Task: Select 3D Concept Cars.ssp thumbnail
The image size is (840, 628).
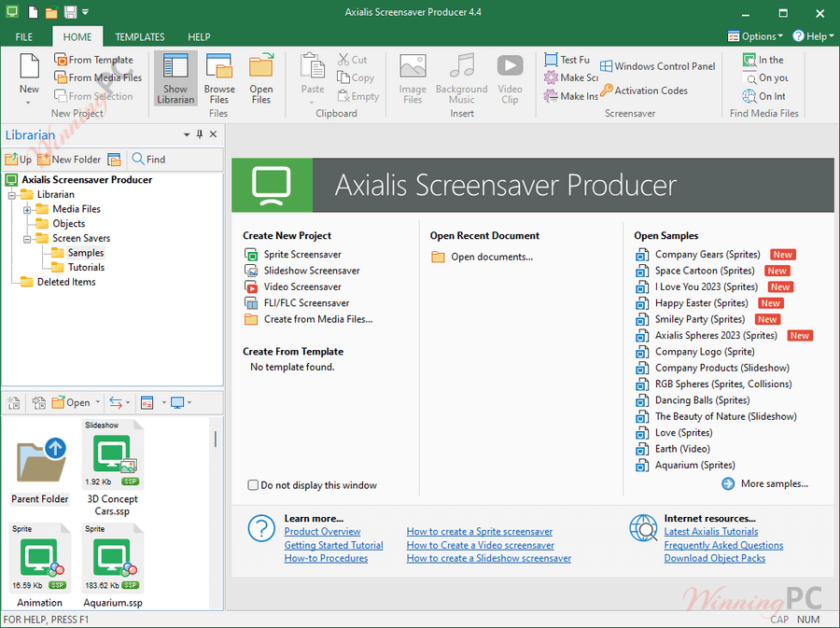Action: pos(113,468)
